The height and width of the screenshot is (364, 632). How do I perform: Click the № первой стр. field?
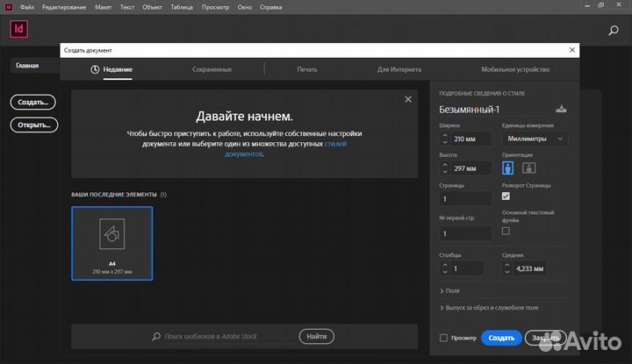click(x=465, y=233)
